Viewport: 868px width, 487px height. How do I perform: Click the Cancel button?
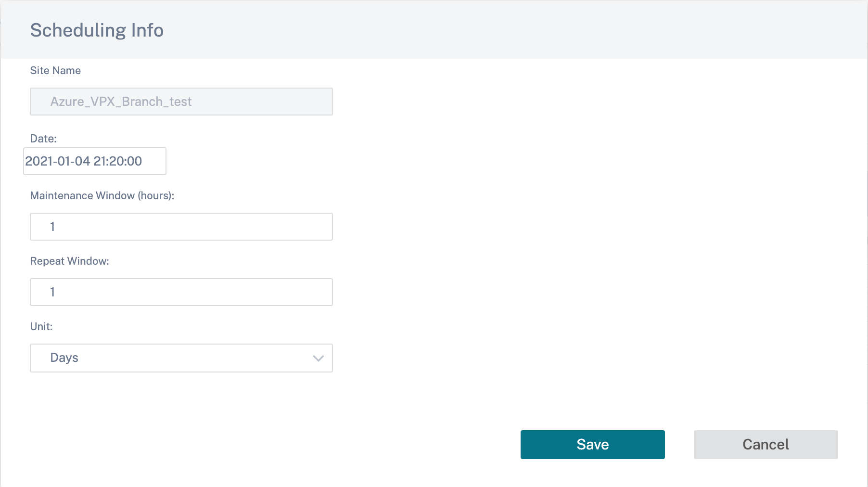(x=766, y=444)
